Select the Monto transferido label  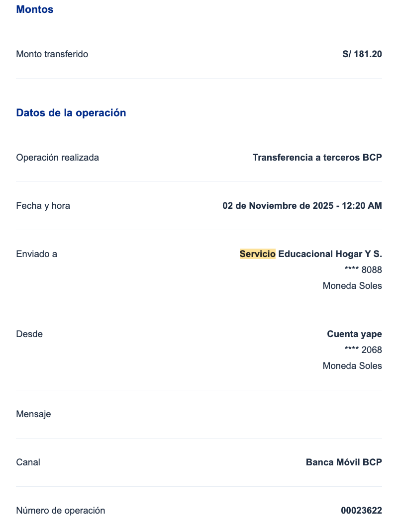52,54
